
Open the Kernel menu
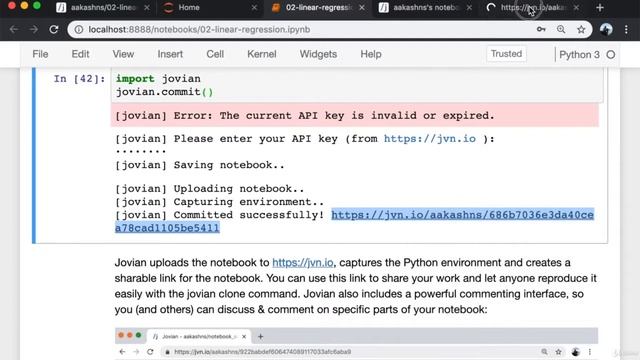pos(262,54)
